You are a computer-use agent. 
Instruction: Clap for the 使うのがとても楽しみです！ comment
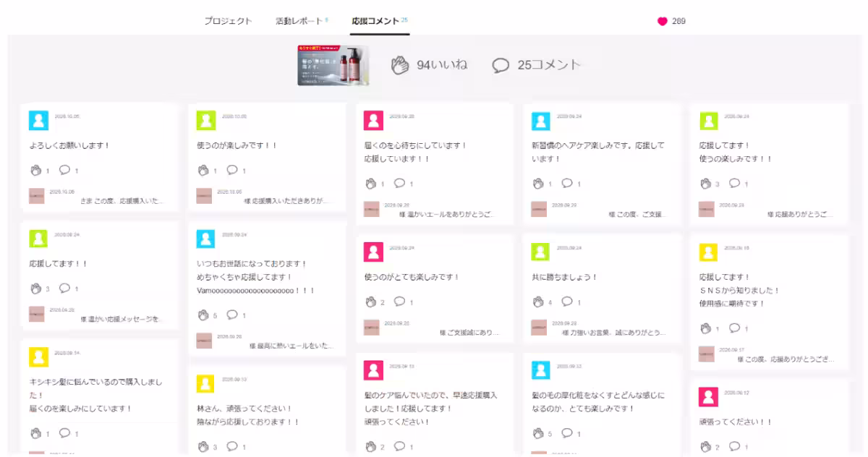371,302
